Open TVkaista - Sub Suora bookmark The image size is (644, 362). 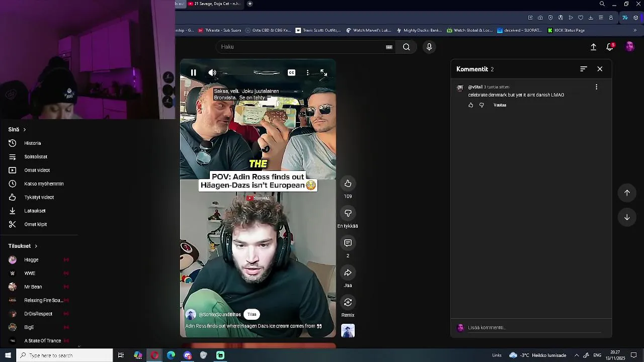(219, 30)
